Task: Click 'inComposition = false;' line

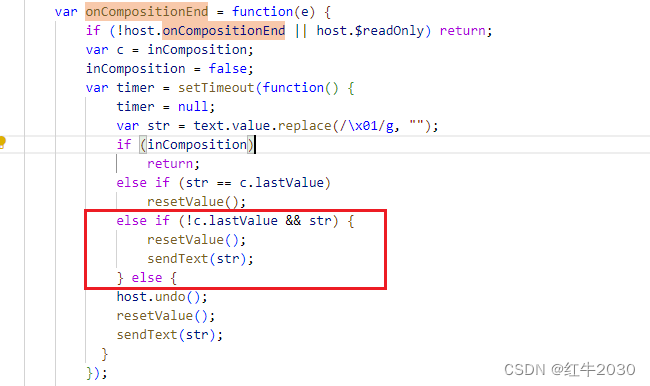Action: [170, 69]
